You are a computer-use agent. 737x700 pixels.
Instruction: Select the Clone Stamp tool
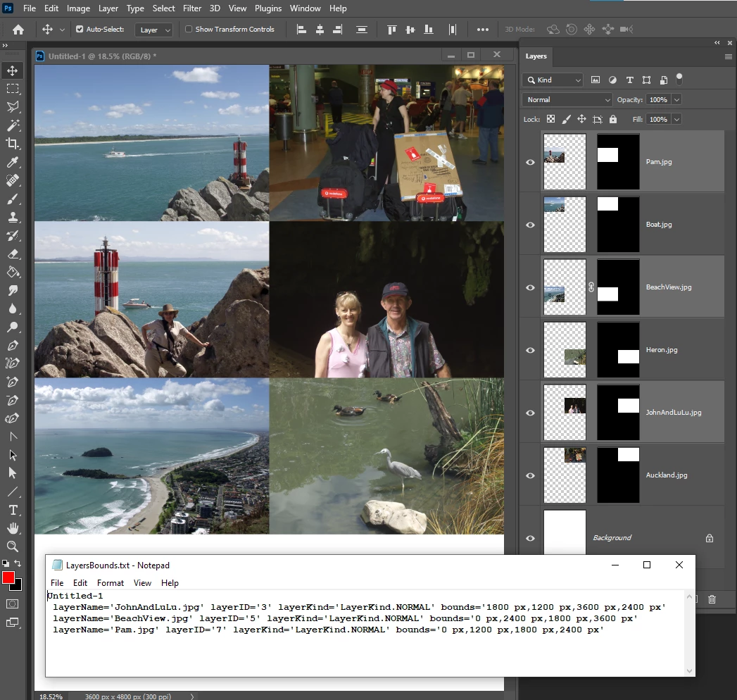(13, 217)
